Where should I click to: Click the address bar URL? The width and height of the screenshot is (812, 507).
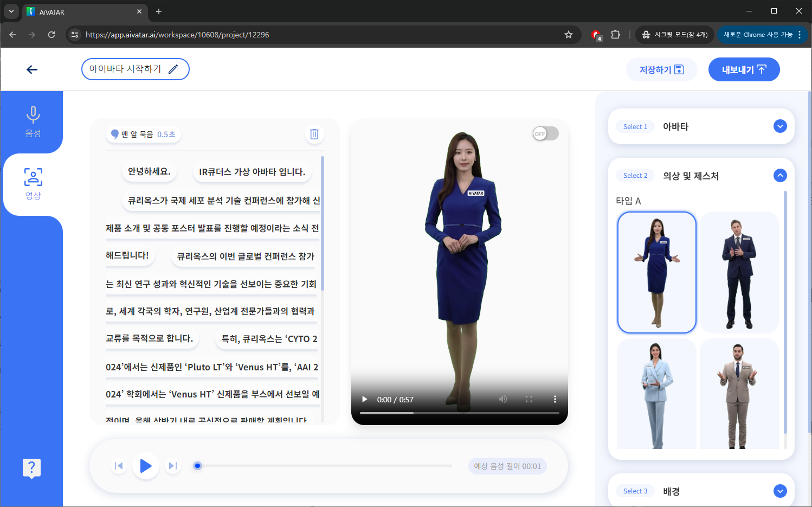coord(177,35)
